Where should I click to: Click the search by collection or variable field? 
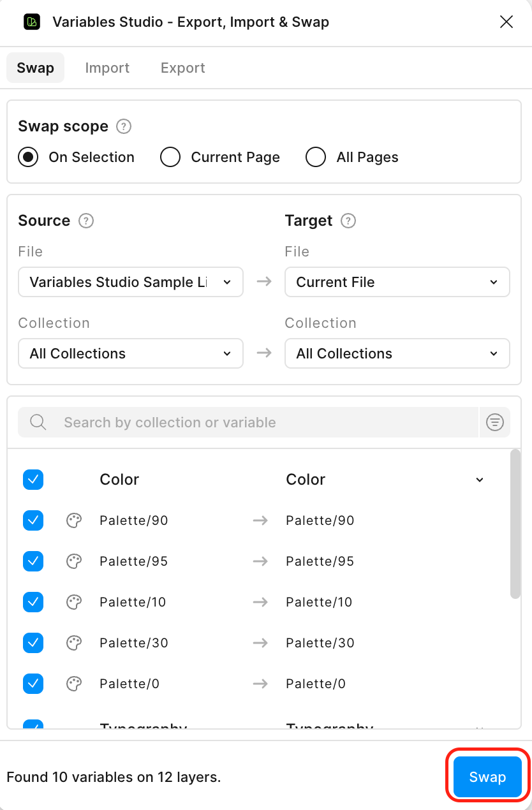coord(255,422)
